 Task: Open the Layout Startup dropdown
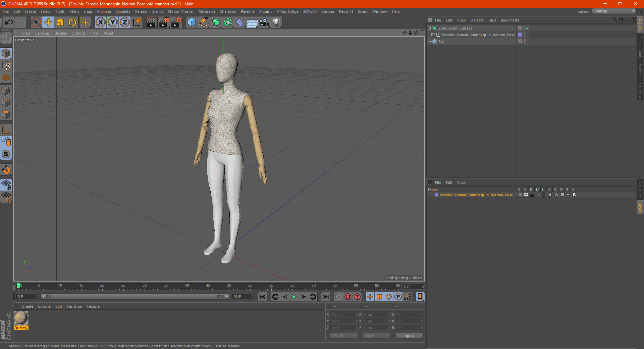pyautogui.click(x=614, y=11)
